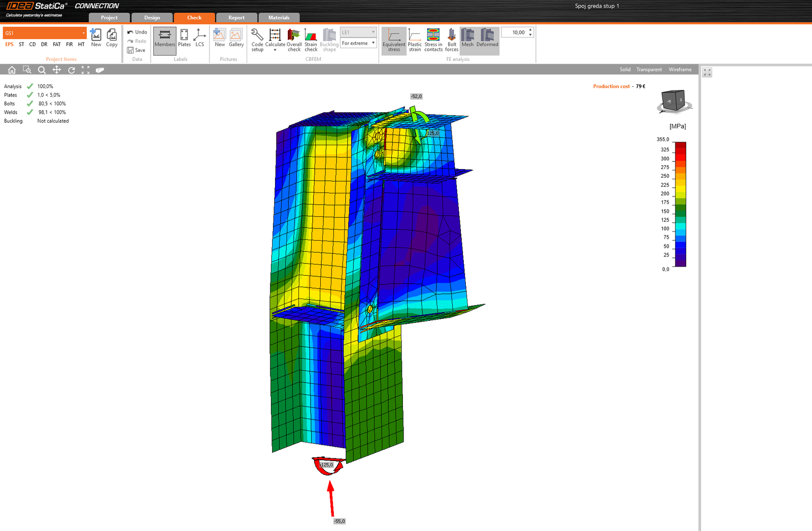Open the For extreme dropdown
The width and height of the screenshot is (812, 531).
pyautogui.click(x=358, y=43)
